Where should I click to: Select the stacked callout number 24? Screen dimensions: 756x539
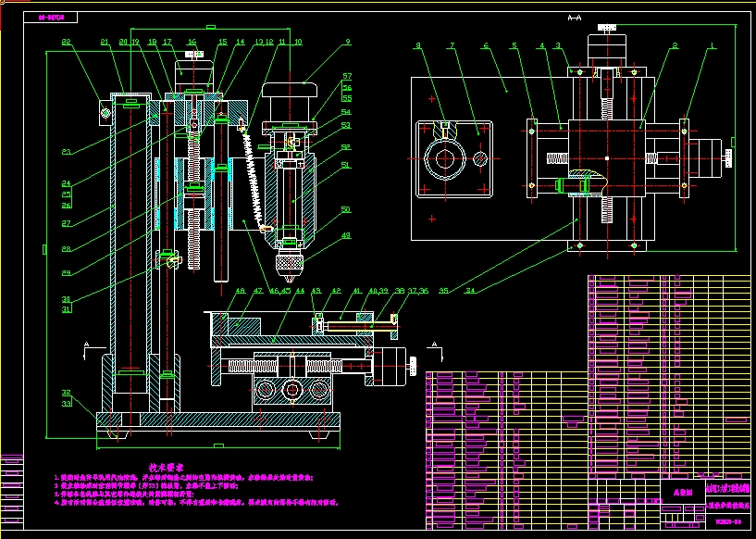coord(66,182)
